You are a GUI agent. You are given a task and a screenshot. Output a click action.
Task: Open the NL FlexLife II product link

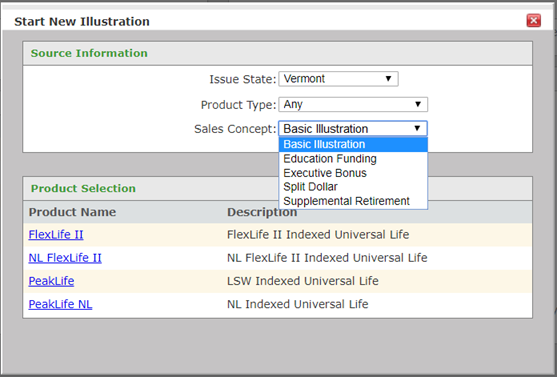tap(65, 258)
